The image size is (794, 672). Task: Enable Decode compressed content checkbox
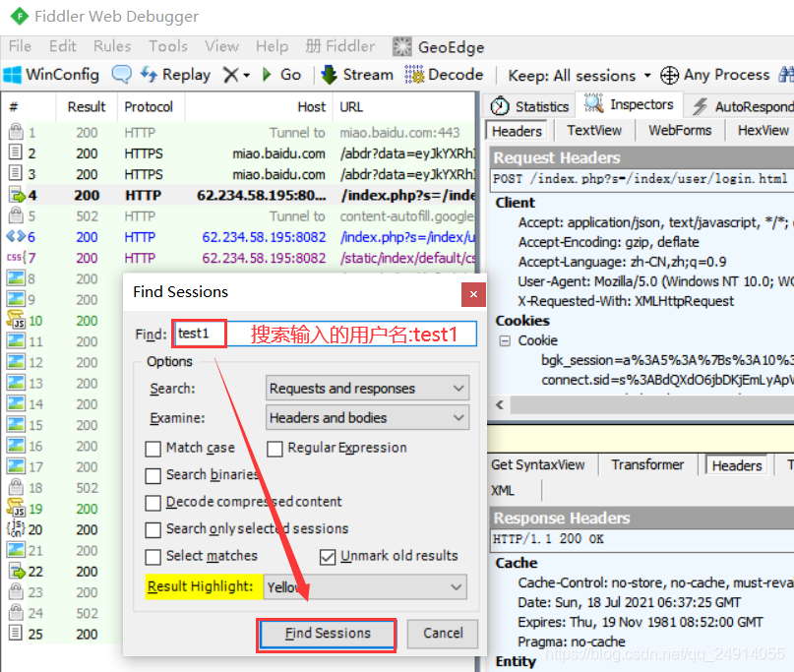[153, 503]
